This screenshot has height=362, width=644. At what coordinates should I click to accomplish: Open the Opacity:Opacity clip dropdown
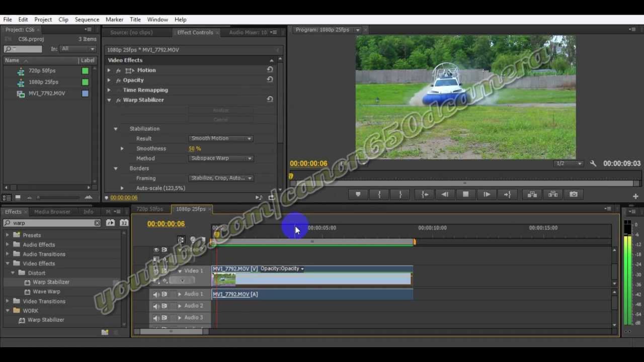click(282, 268)
